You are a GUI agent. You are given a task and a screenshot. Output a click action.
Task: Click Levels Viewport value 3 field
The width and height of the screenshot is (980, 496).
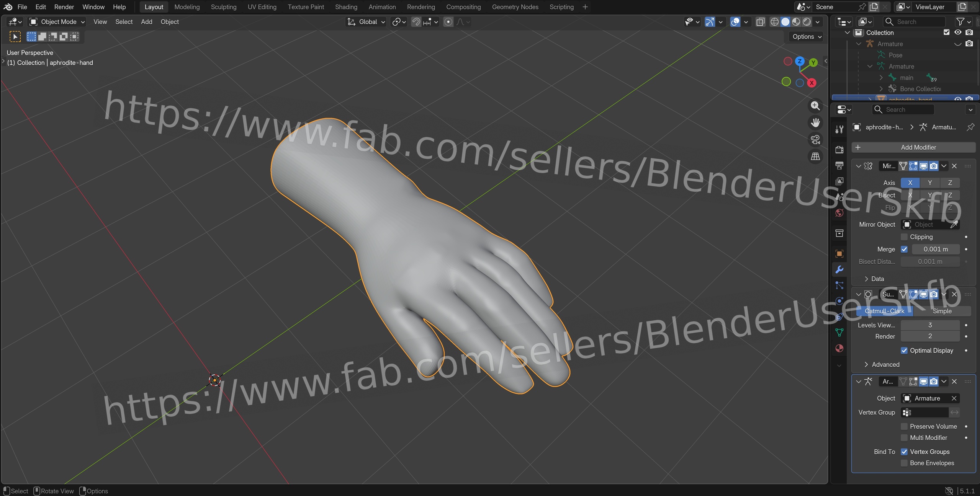[930, 325]
